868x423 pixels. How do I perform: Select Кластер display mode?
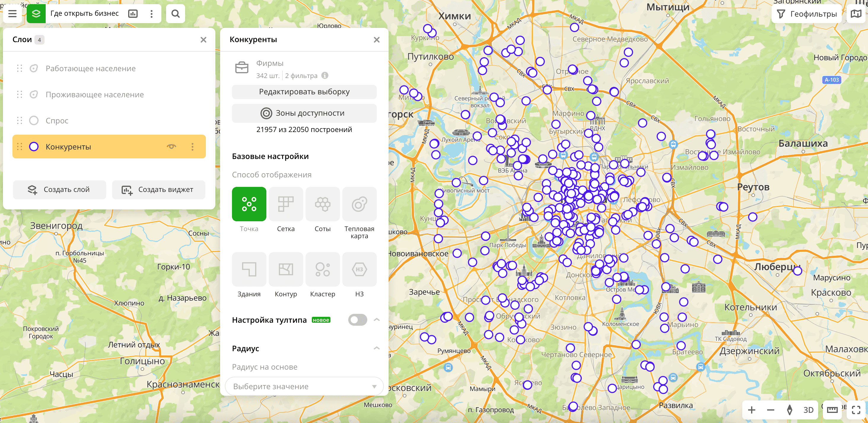[x=322, y=269]
